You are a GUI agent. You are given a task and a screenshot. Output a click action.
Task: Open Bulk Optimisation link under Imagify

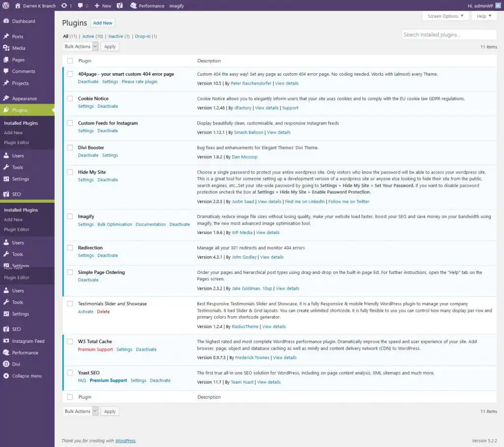(x=115, y=224)
